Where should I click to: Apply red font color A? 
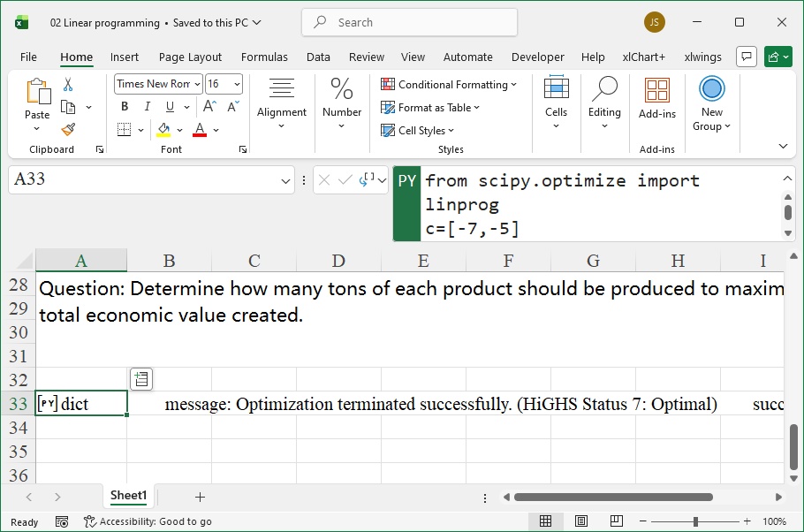[x=200, y=129]
